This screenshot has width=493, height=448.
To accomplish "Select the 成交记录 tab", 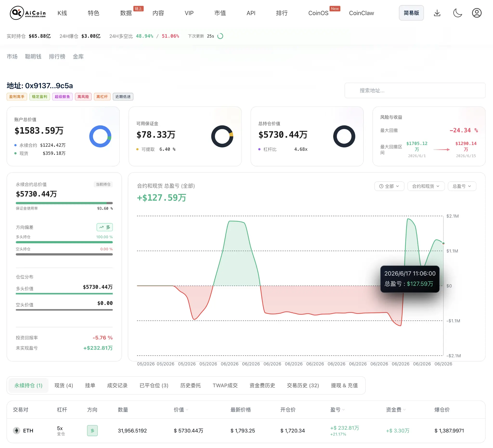I will tap(117, 385).
